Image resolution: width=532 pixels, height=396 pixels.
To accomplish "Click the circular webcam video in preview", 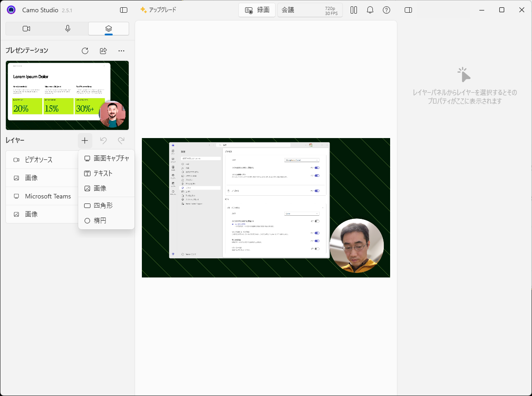I will pos(356,246).
